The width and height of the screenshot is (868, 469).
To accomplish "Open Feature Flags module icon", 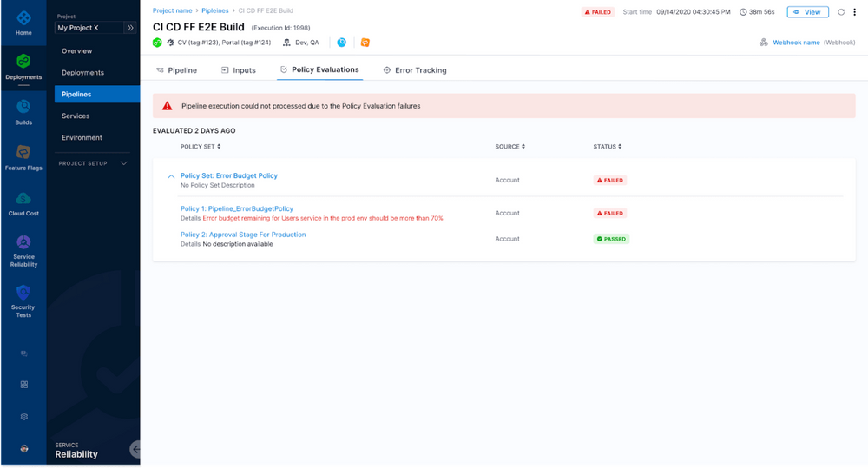I will [x=23, y=157].
